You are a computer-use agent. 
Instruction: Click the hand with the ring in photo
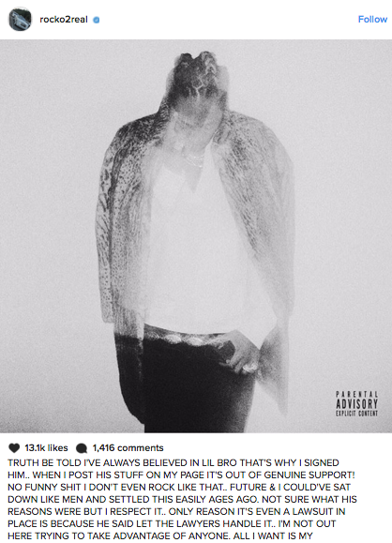point(241,354)
